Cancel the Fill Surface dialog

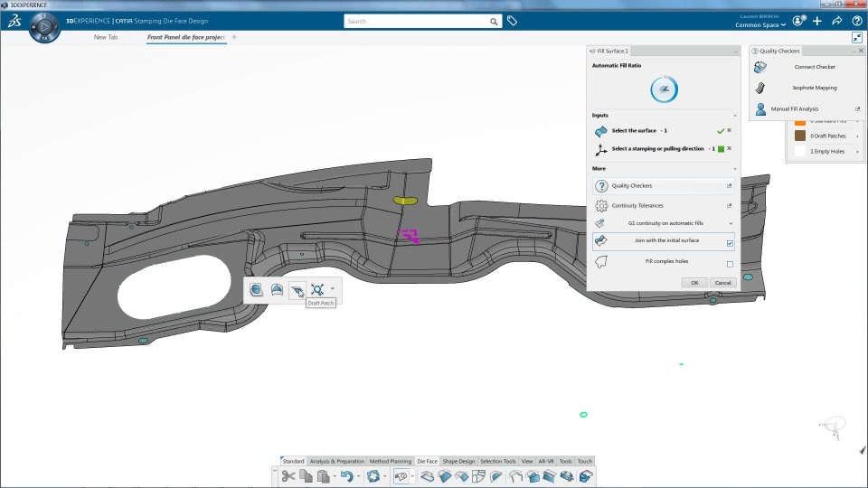point(722,283)
